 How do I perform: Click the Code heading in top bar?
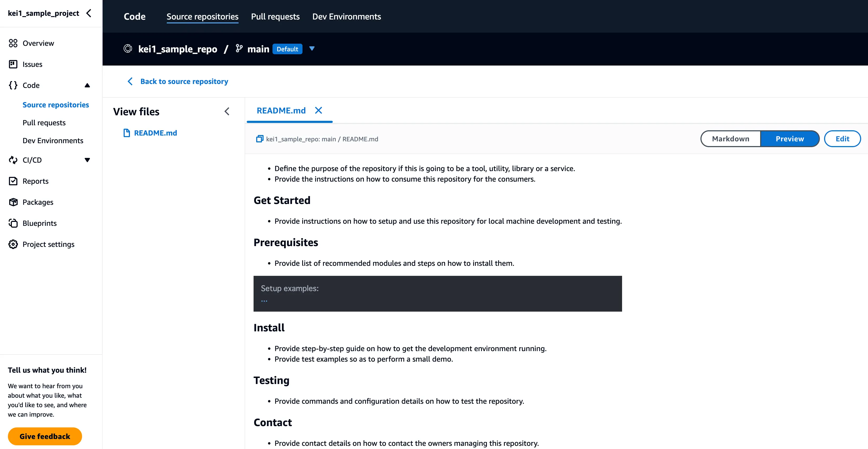[x=134, y=17]
